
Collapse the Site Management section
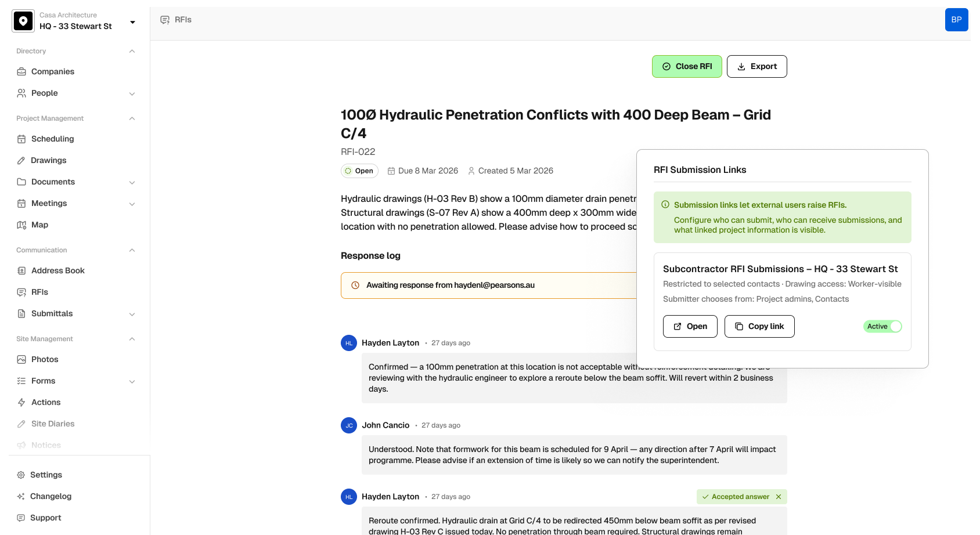tap(132, 339)
